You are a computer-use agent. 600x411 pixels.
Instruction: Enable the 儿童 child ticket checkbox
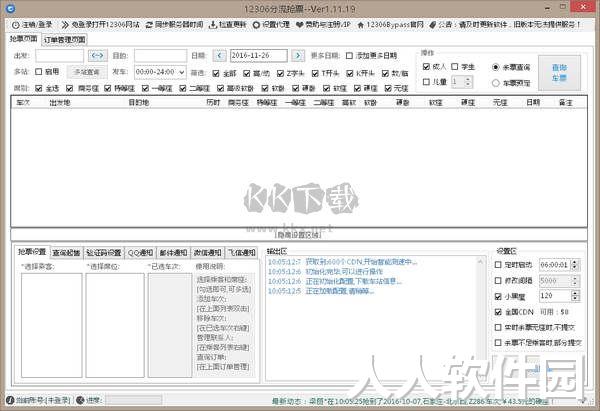click(x=426, y=82)
